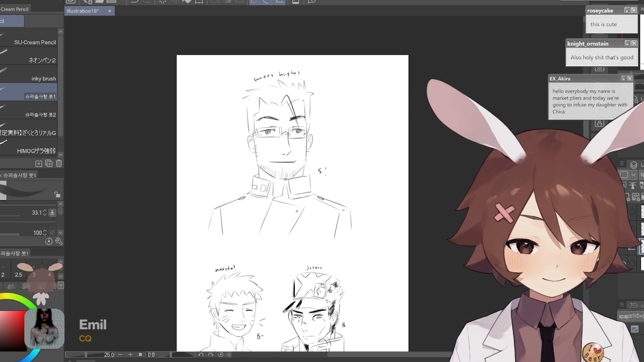Close the roseycake chat popup
The height and width of the screenshot is (362, 644).
tap(634, 10)
